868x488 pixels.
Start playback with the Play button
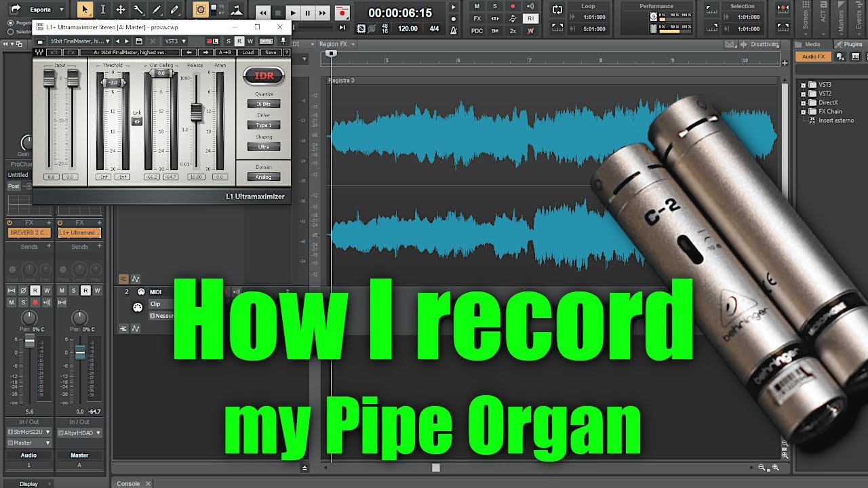click(293, 12)
